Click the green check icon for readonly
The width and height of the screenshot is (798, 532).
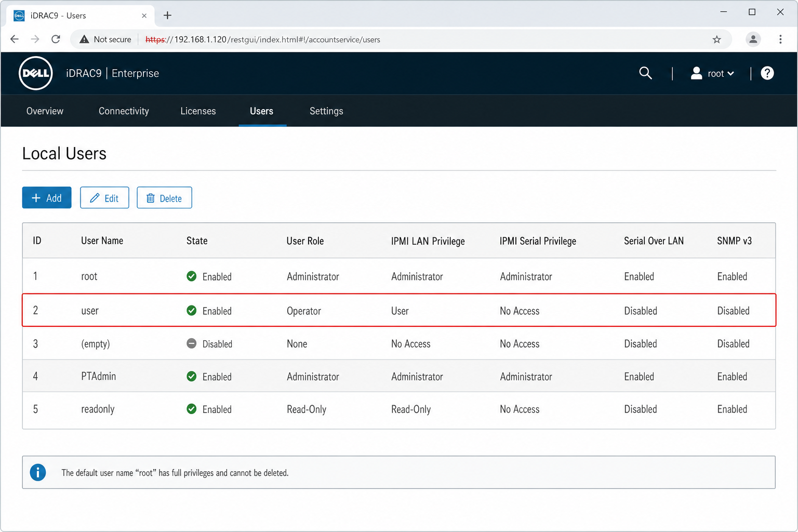192,409
